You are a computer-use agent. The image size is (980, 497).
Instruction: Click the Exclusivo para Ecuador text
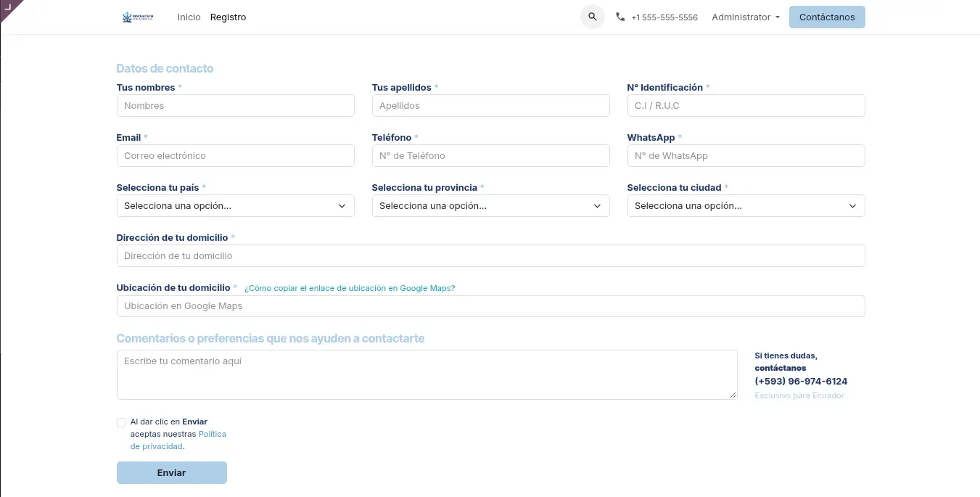coord(799,395)
